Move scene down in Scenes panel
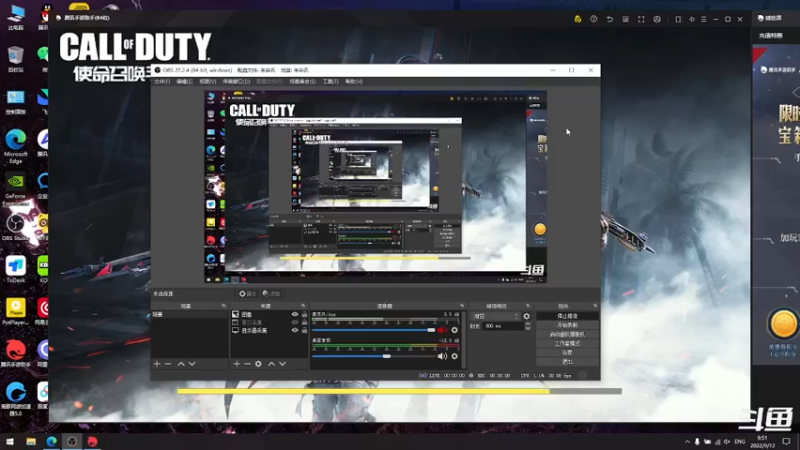The image size is (800, 450). tap(192, 364)
